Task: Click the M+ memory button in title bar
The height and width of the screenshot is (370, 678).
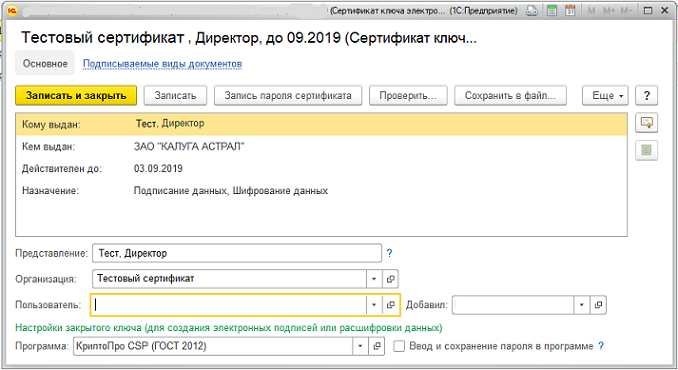Action: click(609, 11)
